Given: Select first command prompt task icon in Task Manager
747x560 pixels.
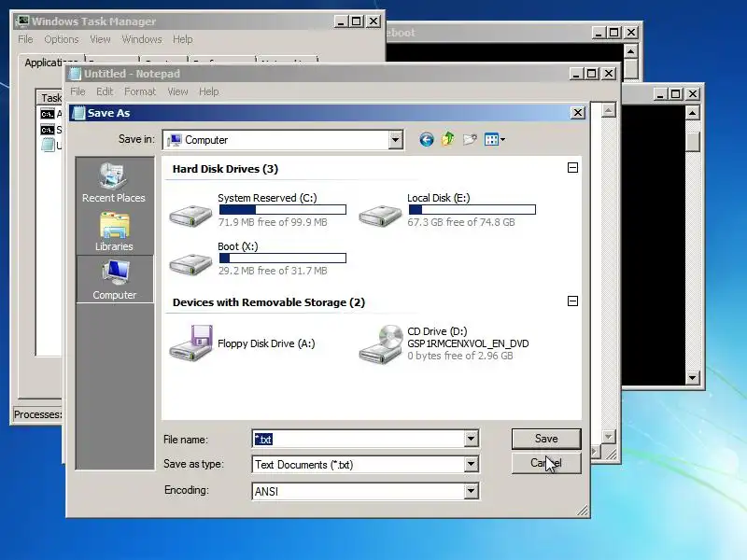Looking at the screenshot, I should click(x=48, y=114).
